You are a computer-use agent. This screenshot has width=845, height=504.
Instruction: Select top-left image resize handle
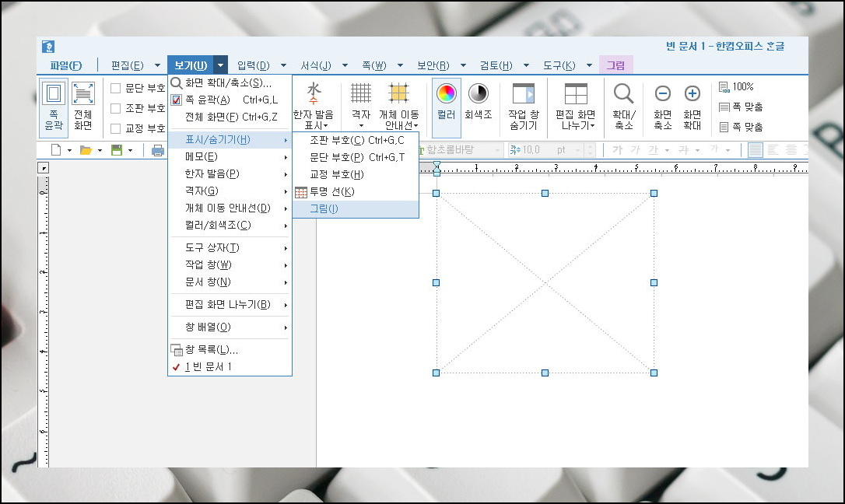tap(436, 193)
